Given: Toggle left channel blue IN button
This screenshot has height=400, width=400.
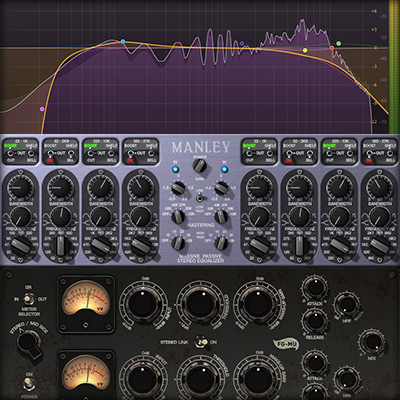Looking at the screenshot, I should (175, 170).
